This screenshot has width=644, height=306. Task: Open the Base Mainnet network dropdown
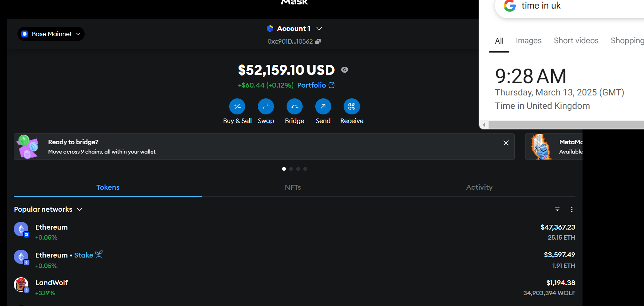point(51,34)
